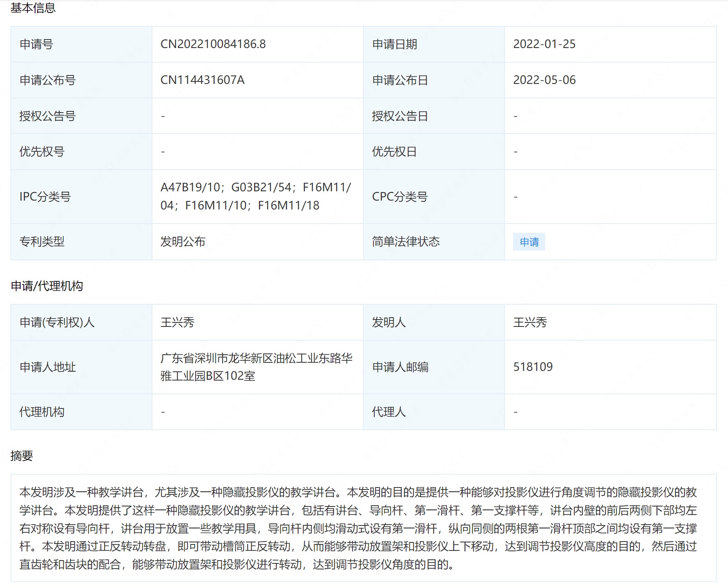Click the 专利类型 label
Image resolution: width=728 pixels, height=588 pixels.
[x=42, y=241]
